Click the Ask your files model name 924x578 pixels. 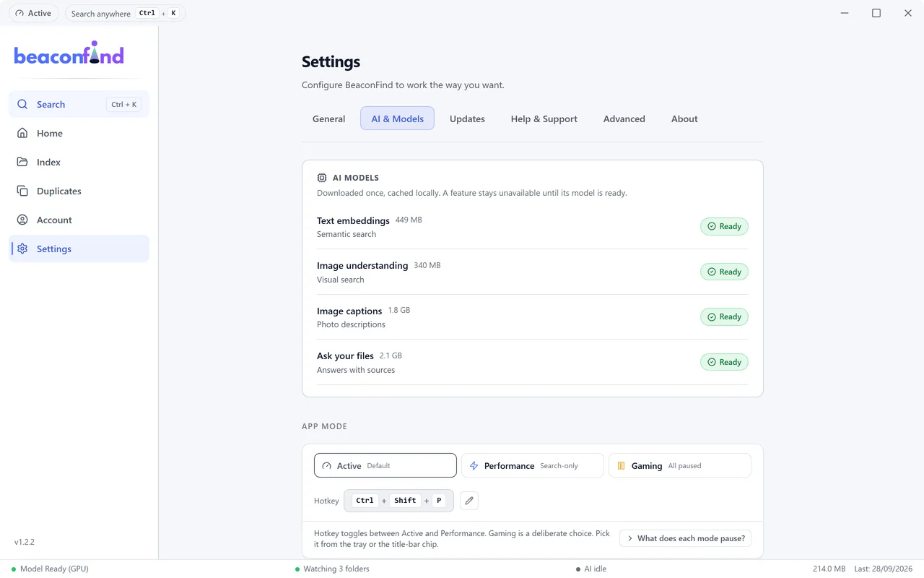click(345, 356)
